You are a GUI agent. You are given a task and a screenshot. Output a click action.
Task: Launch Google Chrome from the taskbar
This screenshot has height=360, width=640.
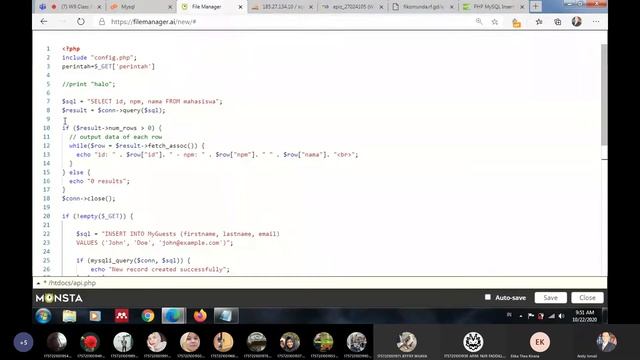148,316
